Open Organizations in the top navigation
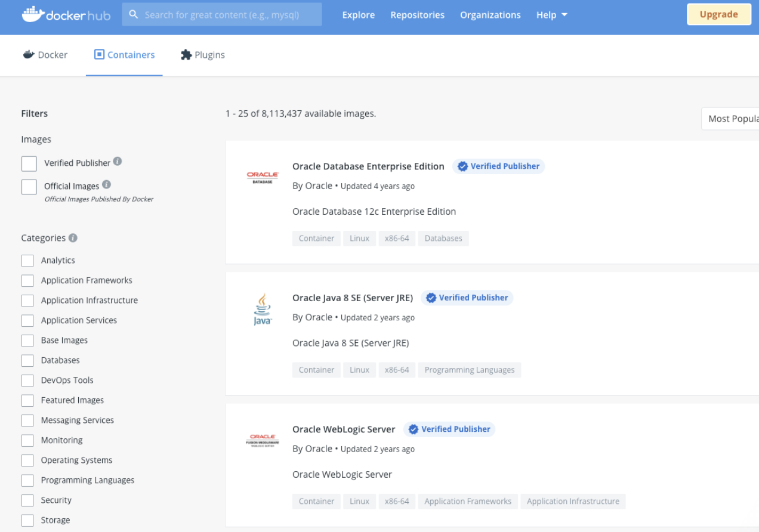The width and height of the screenshot is (759, 532). click(x=490, y=15)
